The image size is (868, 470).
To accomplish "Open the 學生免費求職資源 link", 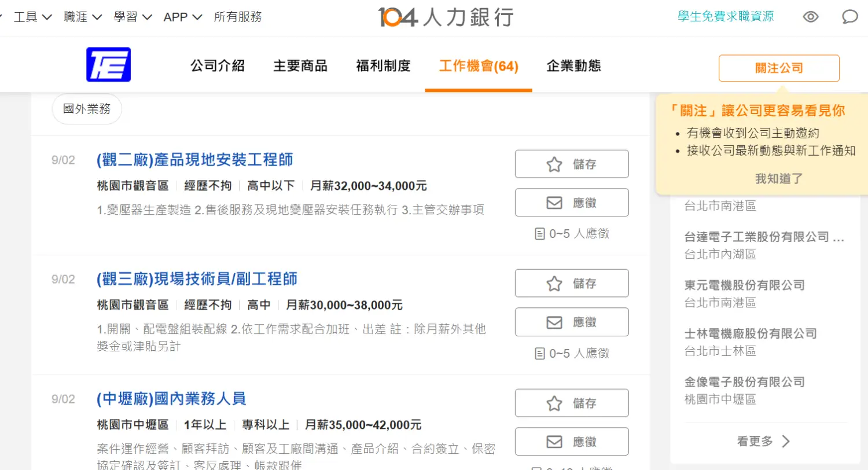I will 726,16.
